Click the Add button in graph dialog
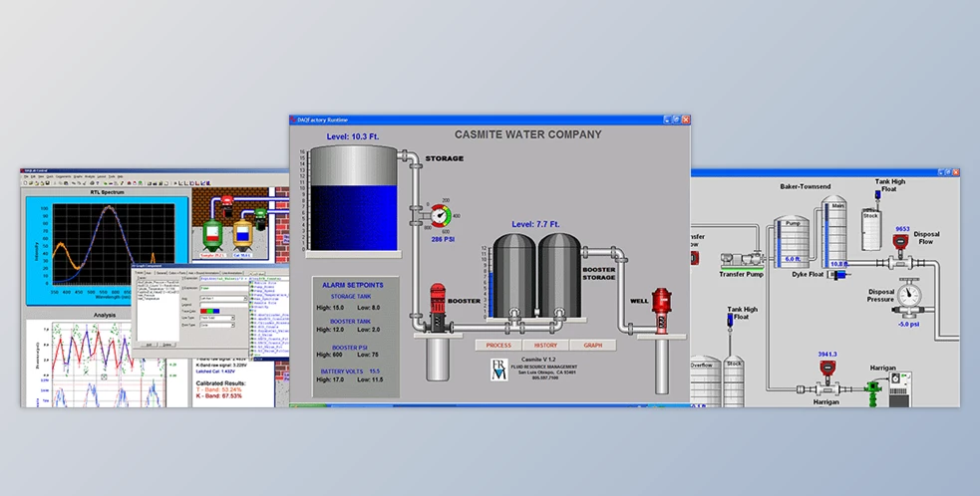The width and height of the screenshot is (980, 496). click(x=149, y=345)
